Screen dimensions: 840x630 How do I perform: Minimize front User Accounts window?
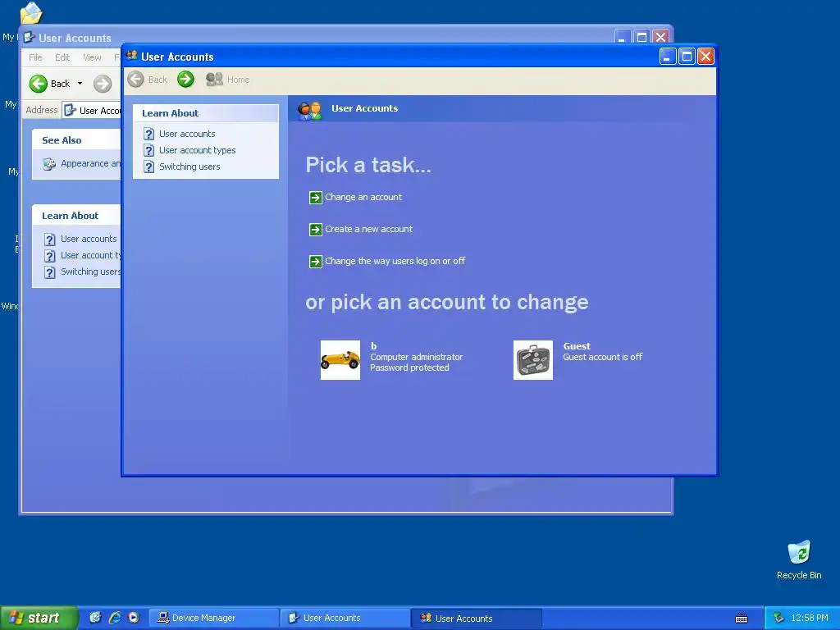coord(668,57)
